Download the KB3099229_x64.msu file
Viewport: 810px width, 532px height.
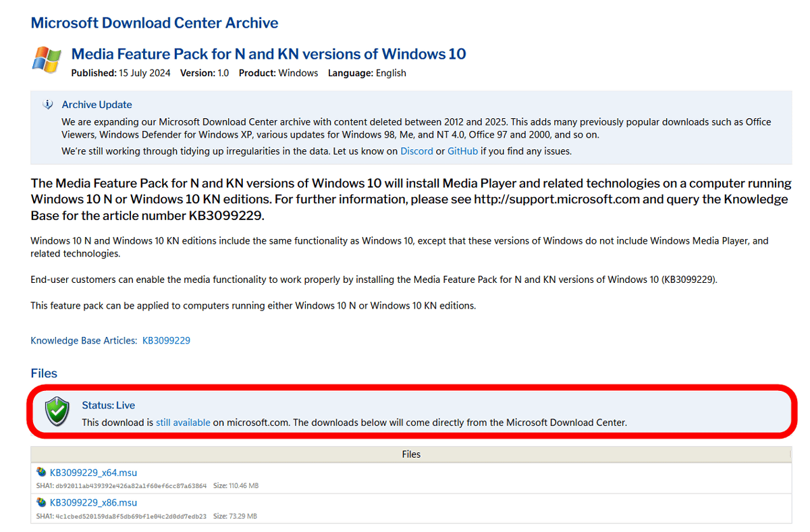(x=93, y=473)
